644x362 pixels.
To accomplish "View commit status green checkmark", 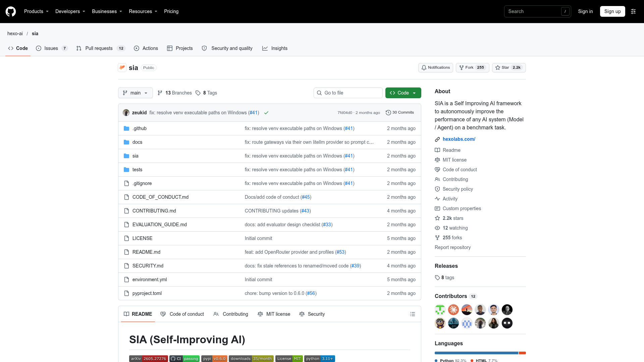I will click(x=266, y=113).
